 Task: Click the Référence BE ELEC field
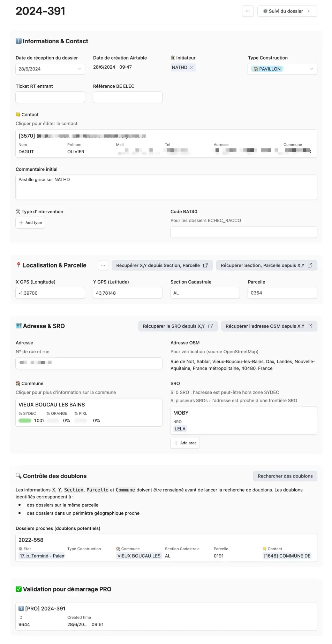click(128, 97)
